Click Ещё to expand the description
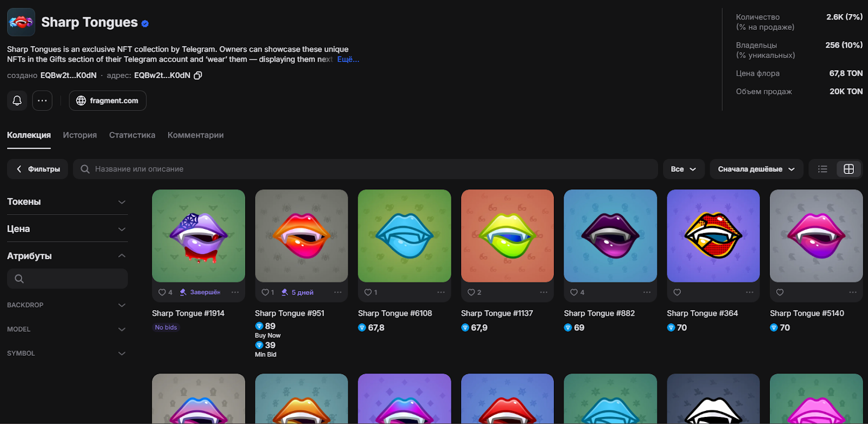Image resolution: width=868 pixels, height=424 pixels. [348, 59]
